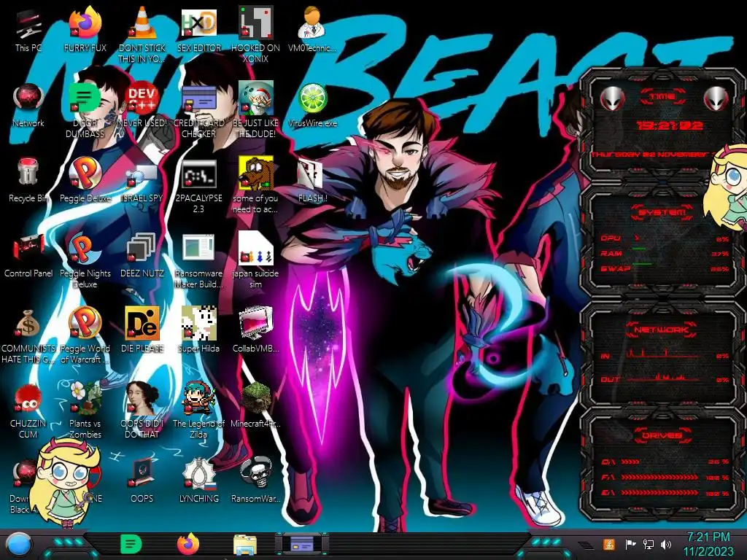
Task: Click the DRIVES widget header
Action: pyautogui.click(x=662, y=435)
